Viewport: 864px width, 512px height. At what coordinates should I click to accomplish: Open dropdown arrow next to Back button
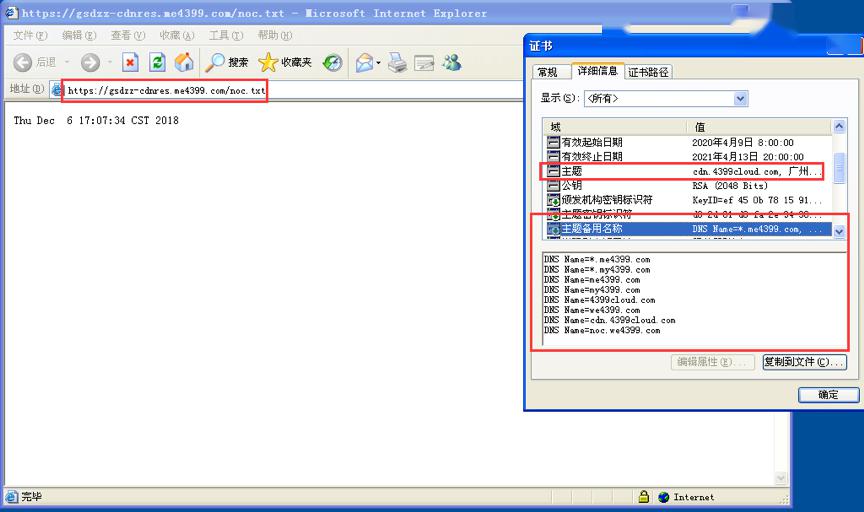[x=67, y=62]
